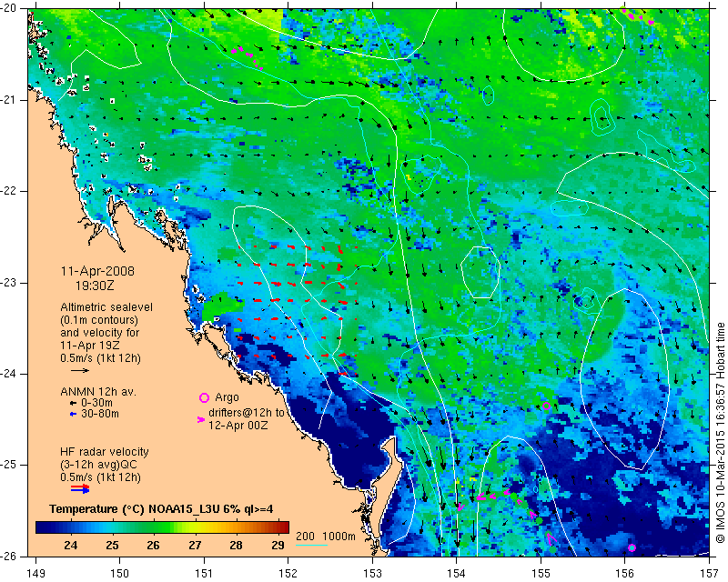
Task: Click the '11-Apr 19Z' legend text
Action: click(89, 346)
